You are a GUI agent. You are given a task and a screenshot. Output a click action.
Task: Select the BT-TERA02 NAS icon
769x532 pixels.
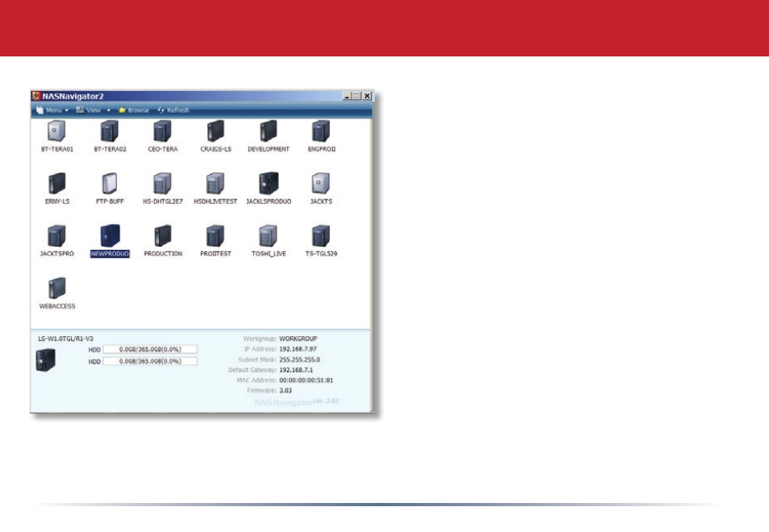[110, 131]
